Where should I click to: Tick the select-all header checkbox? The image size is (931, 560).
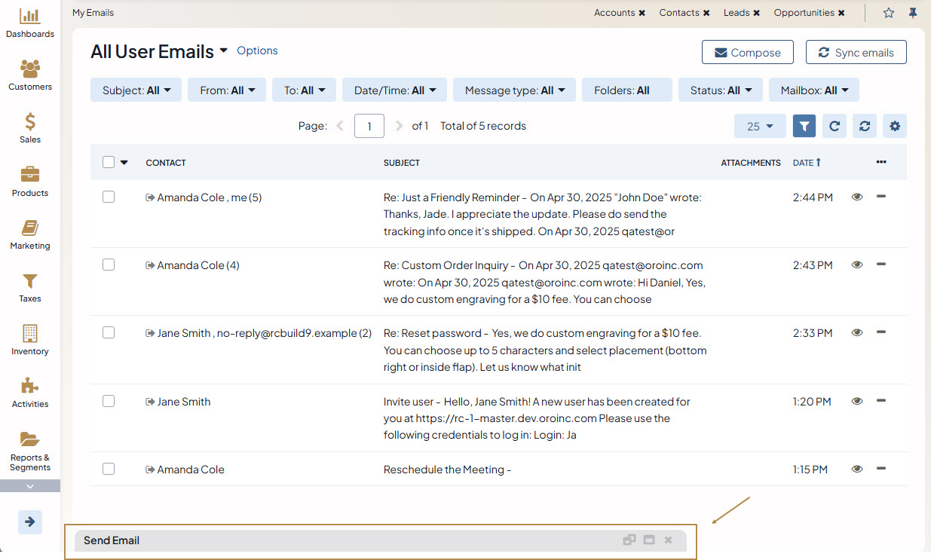[x=109, y=162]
